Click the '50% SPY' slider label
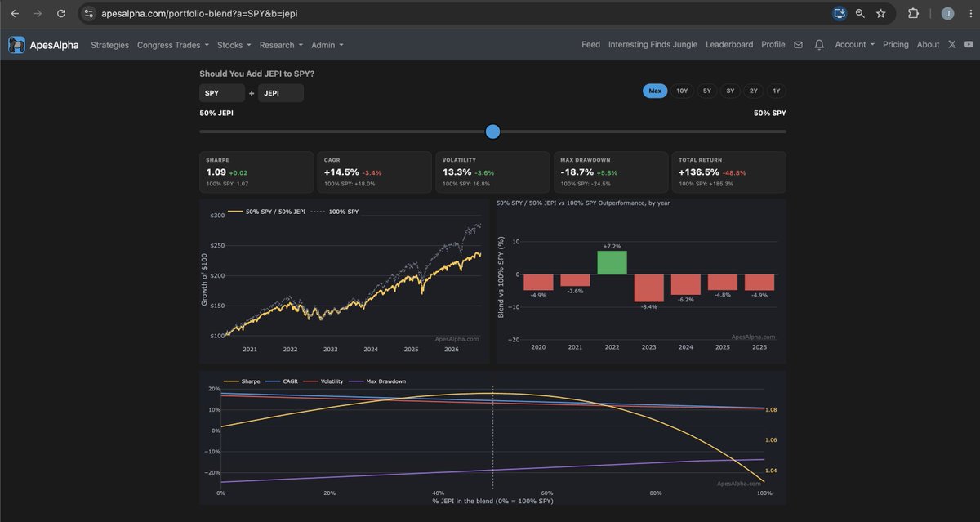Viewport: 980px width, 522px height. [770, 113]
